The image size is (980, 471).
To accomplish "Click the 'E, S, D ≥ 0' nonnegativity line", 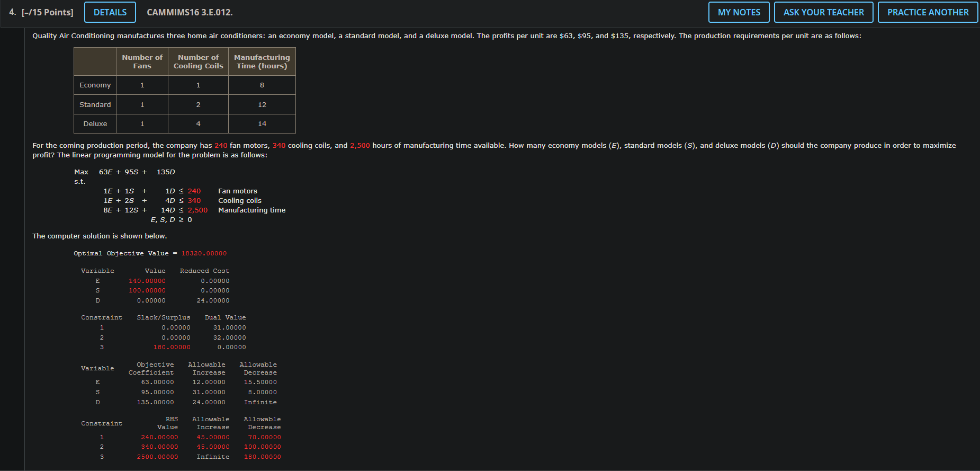I will click(x=172, y=219).
